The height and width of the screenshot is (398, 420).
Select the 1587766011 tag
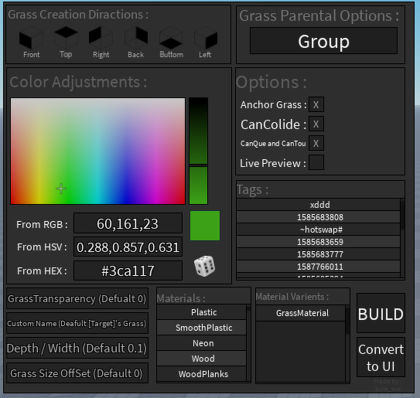click(x=319, y=267)
